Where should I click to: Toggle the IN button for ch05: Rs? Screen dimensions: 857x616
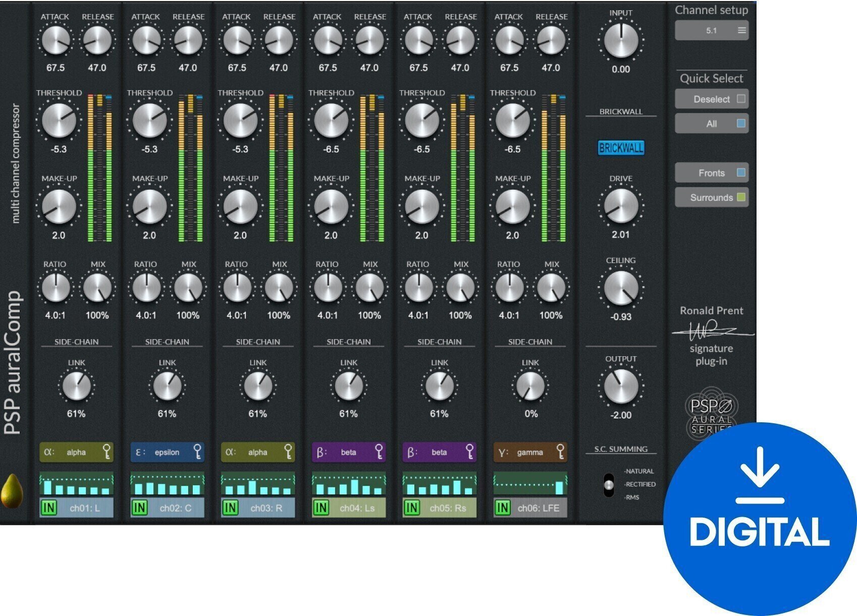coord(412,508)
